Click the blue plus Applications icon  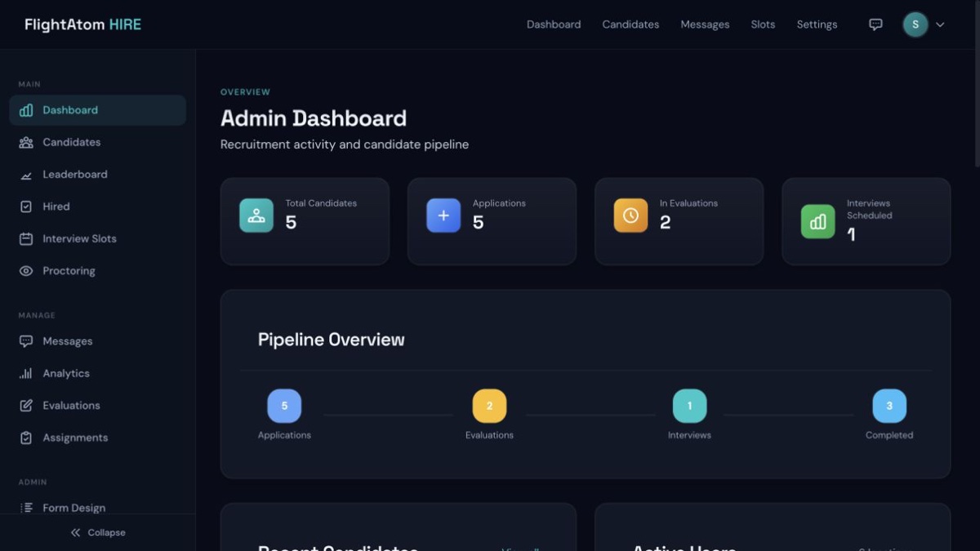(443, 216)
